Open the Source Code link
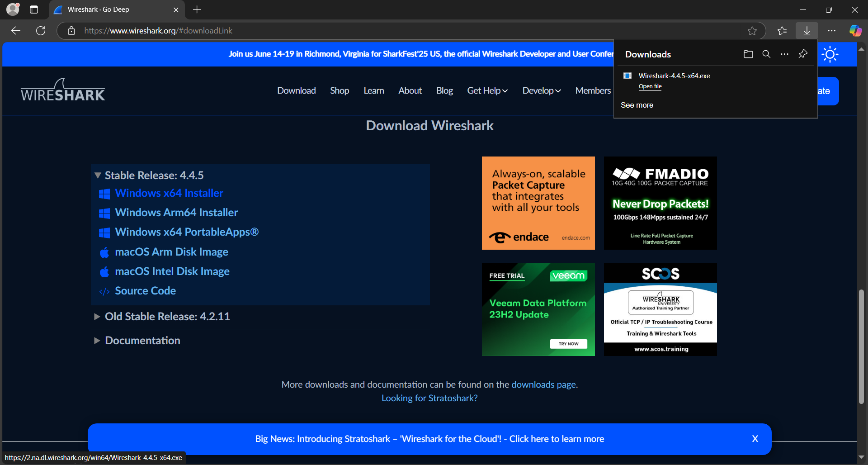This screenshot has height=465, width=868. pyautogui.click(x=145, y=290)
